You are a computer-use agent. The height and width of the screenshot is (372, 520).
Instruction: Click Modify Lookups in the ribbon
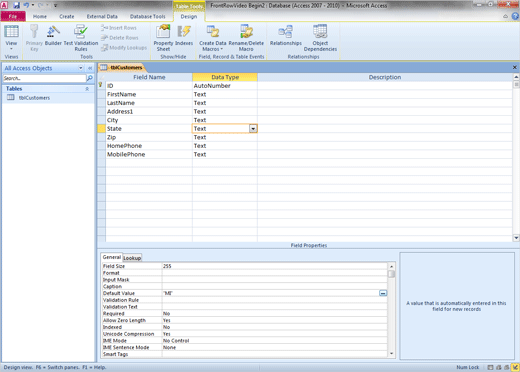point(124,48)
